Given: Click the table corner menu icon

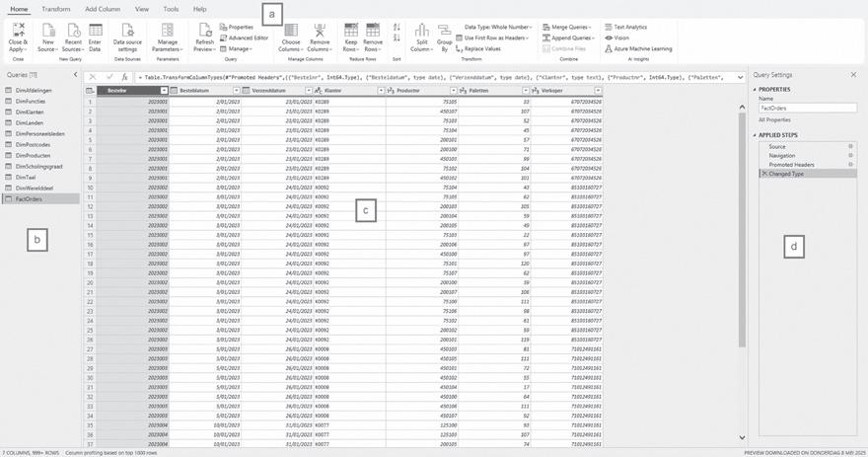Looking at the screenshot, I should (x=90, y=90).
